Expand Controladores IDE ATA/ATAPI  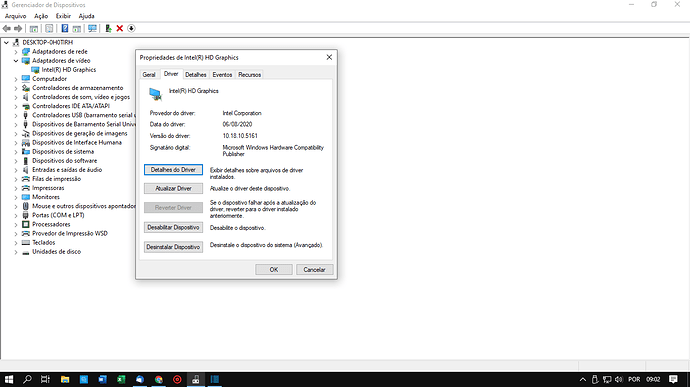click(x=16, y=107)
